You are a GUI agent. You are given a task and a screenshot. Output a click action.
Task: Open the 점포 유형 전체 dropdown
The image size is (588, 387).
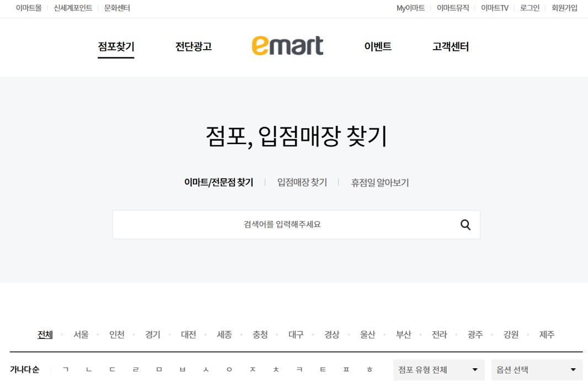pos(439,370)
